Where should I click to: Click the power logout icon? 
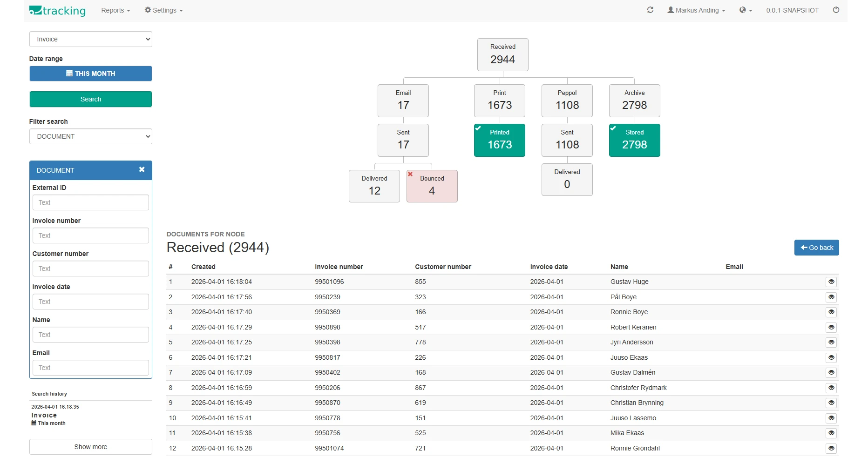(x=836, y=10)
